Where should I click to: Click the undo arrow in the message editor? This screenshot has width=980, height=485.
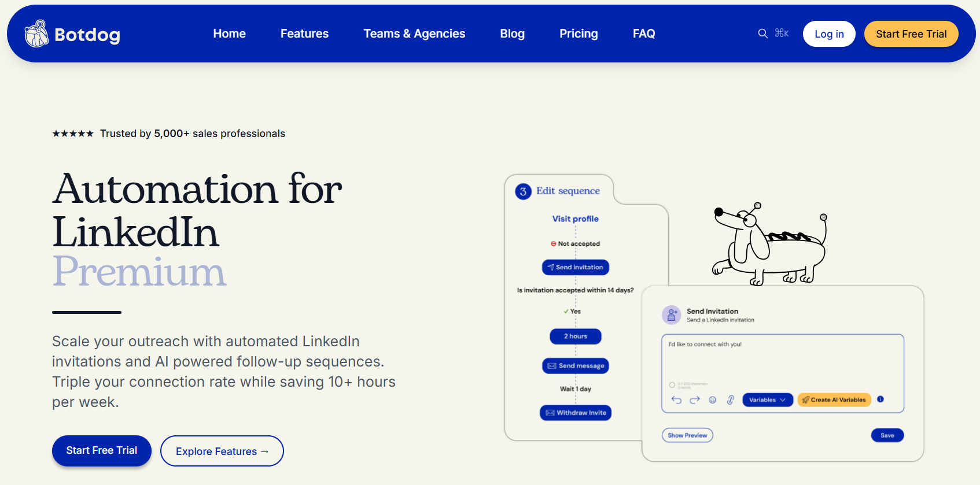point(676,399)
